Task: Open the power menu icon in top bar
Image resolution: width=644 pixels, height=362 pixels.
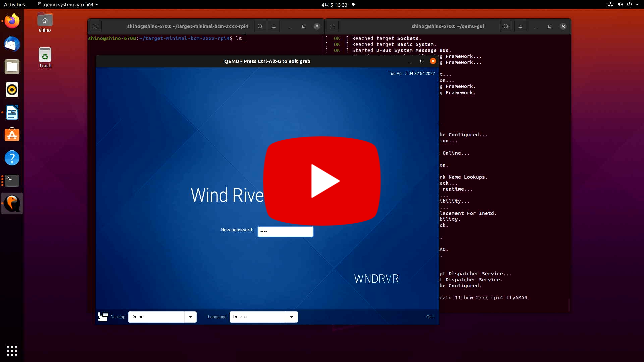Action: [x=629, y=4]
